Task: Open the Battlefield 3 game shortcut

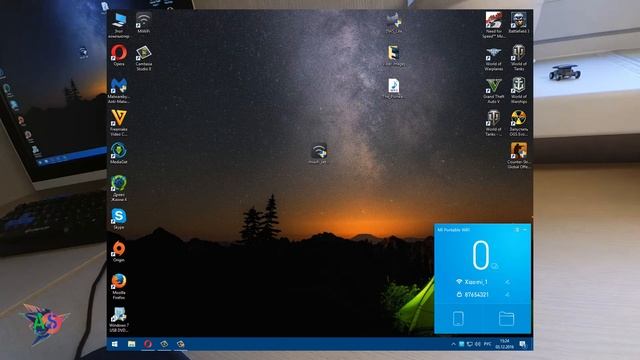Action: pos(519,22)
